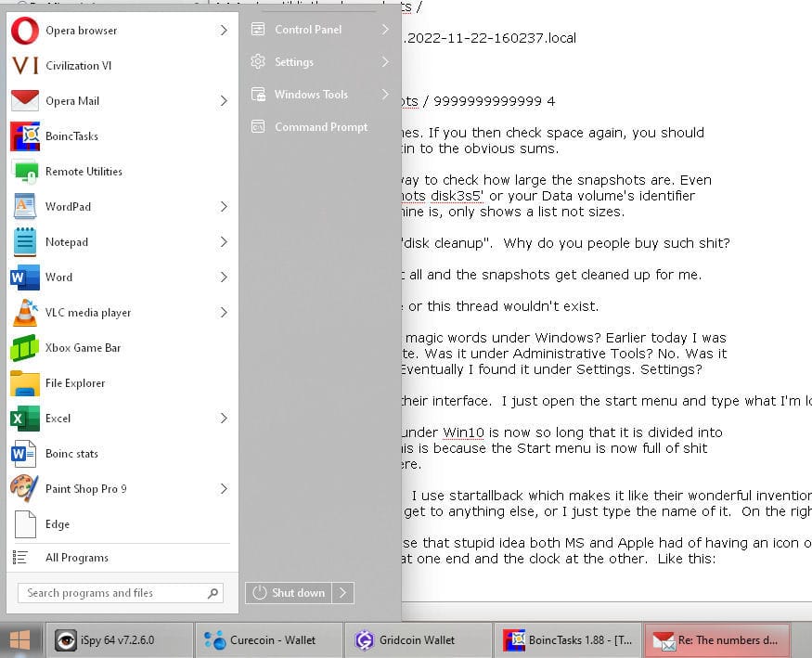
Task: Open File Explorer from the Start menu
Action: [x=119, y=383]
